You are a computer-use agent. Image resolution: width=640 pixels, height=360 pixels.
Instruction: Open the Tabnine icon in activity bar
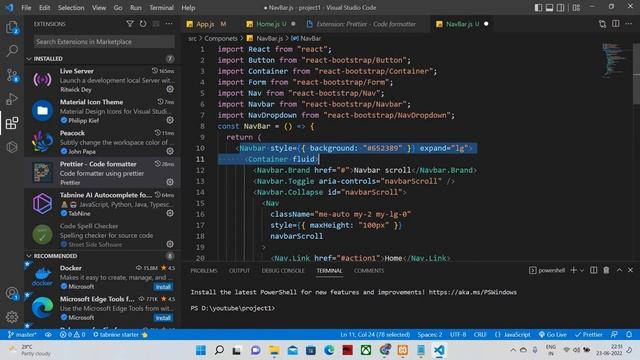coord(12,147)
